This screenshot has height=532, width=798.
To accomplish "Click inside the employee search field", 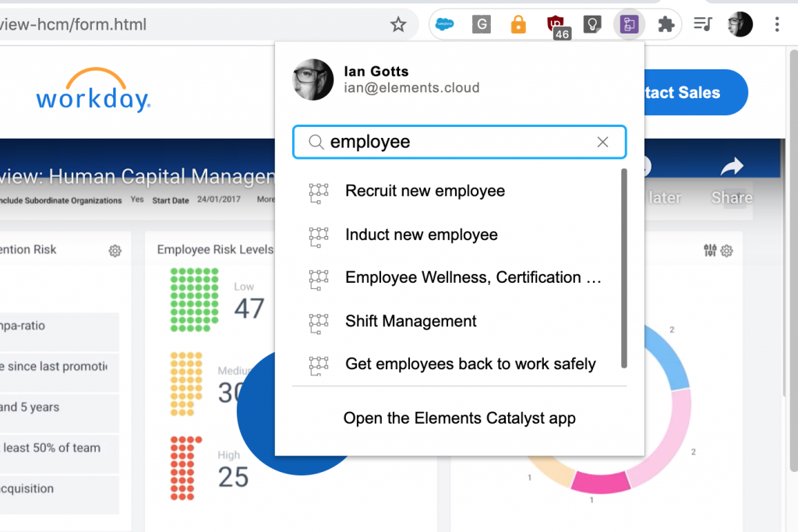I will 452,142.
